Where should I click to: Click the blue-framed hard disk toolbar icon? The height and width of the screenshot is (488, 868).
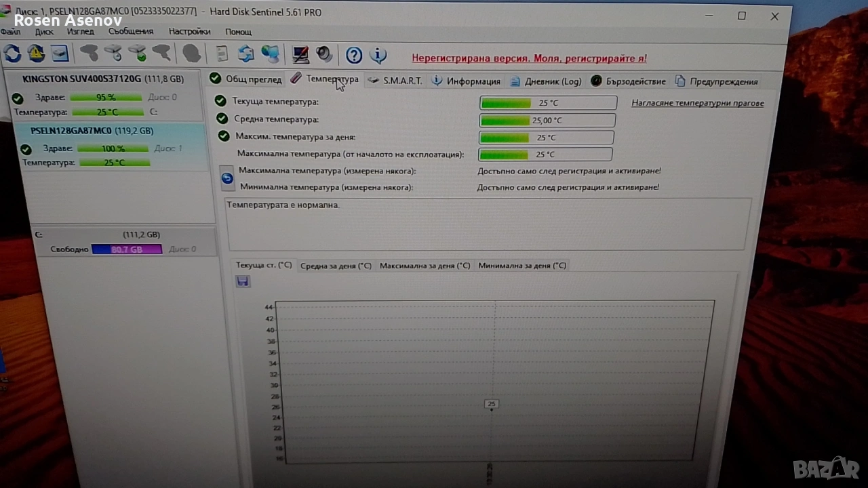pos(60,53)
